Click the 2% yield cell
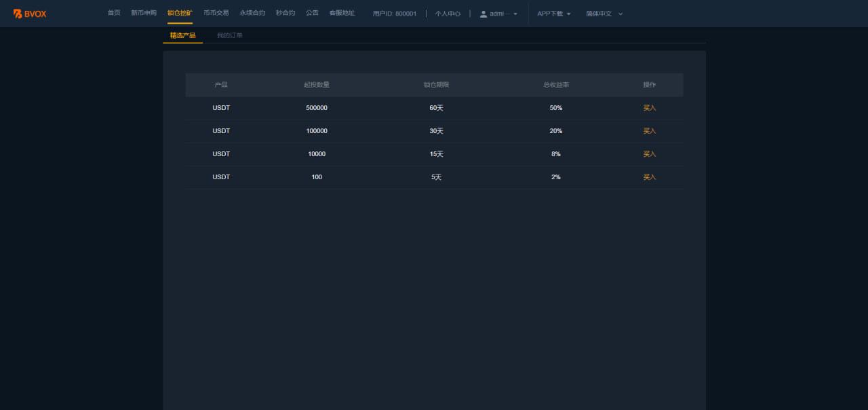This screenshot has height=410, width=868. pos(556,177)
